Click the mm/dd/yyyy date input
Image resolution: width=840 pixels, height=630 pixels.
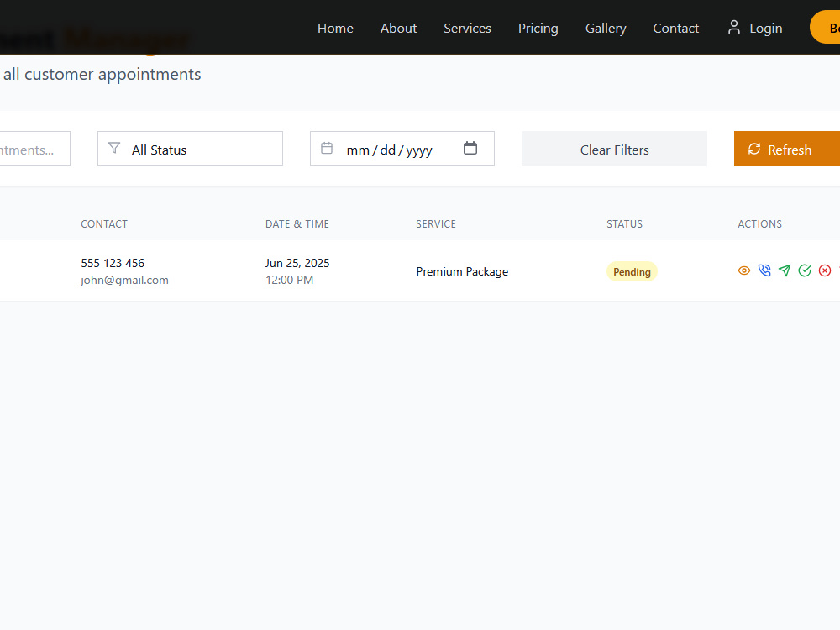pyautogui.click(x=402, y=149)
